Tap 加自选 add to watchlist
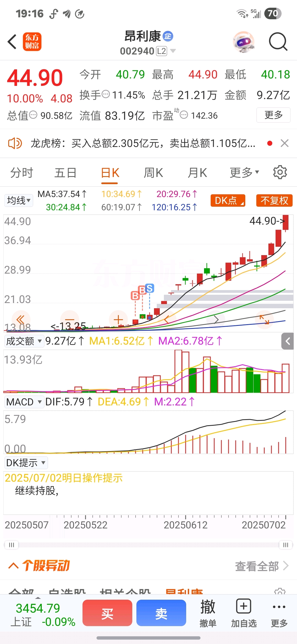 coord(244,613)
